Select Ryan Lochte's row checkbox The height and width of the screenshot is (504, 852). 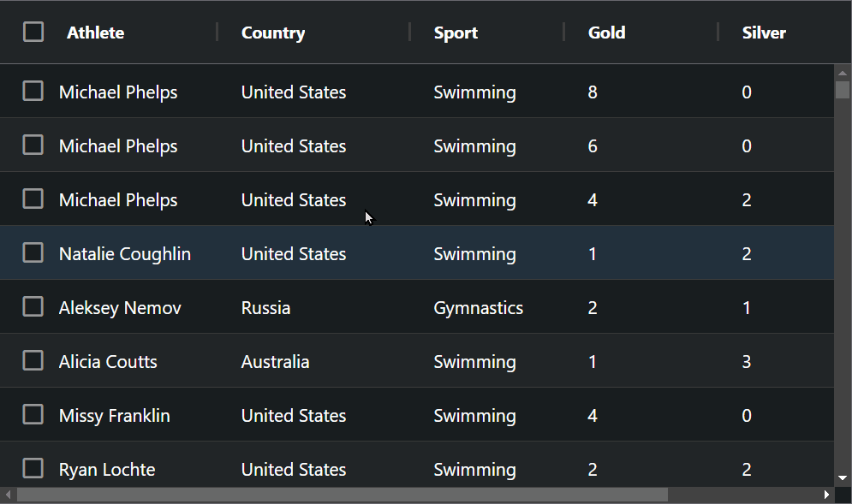(33, 468)
